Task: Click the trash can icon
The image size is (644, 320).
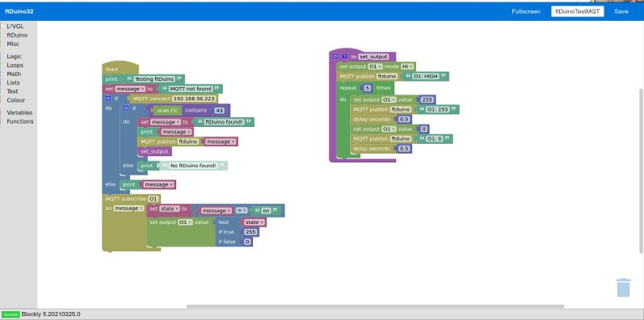Action: pyautogui.click(x=623, y=287)
